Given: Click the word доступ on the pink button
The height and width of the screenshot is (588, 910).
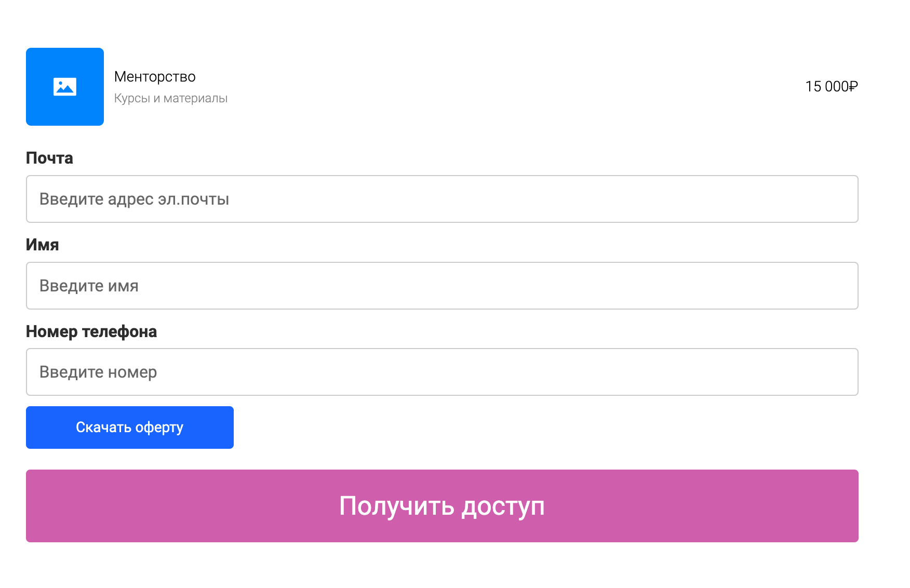Looking at the screenshot, I should 503,506.
